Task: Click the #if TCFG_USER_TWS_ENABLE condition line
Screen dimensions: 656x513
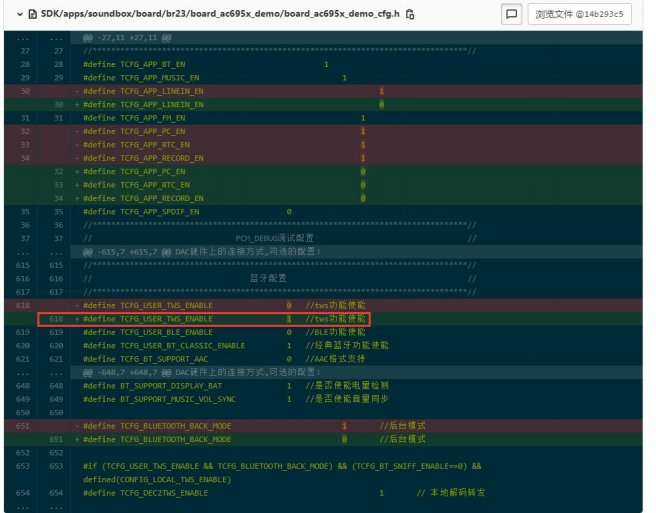Action: pos(356,473)
